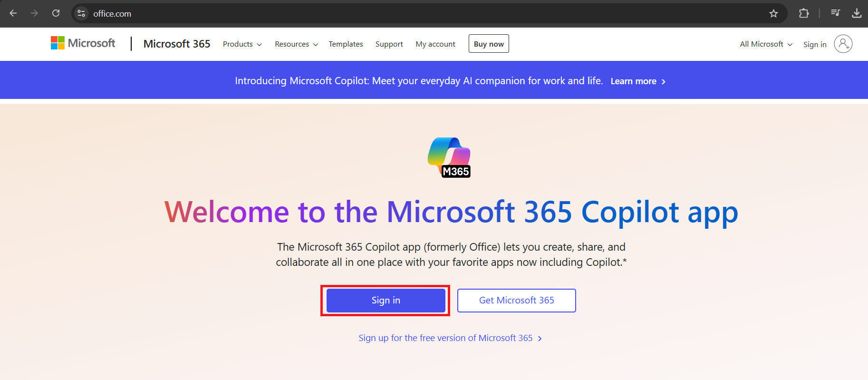
Task: Reload the page with refresh icon
Action: click(56, 13)
